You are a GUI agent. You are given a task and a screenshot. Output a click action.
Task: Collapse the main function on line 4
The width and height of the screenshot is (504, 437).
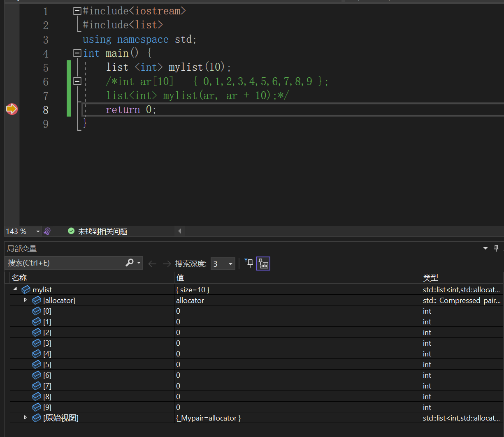77,53
